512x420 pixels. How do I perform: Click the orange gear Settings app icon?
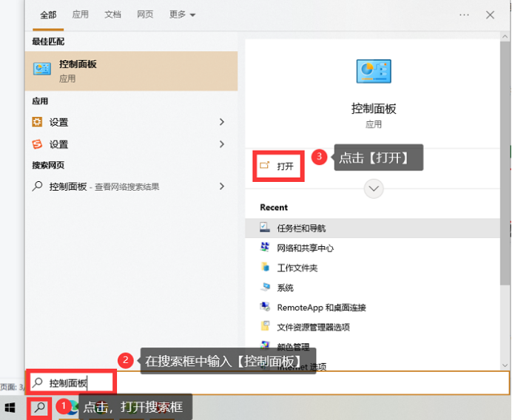[37, 122]
